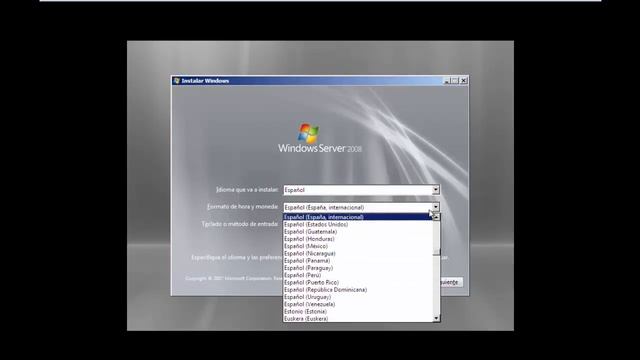
Task: Select Español (República Dominicana)
Action: pos(358,290)
